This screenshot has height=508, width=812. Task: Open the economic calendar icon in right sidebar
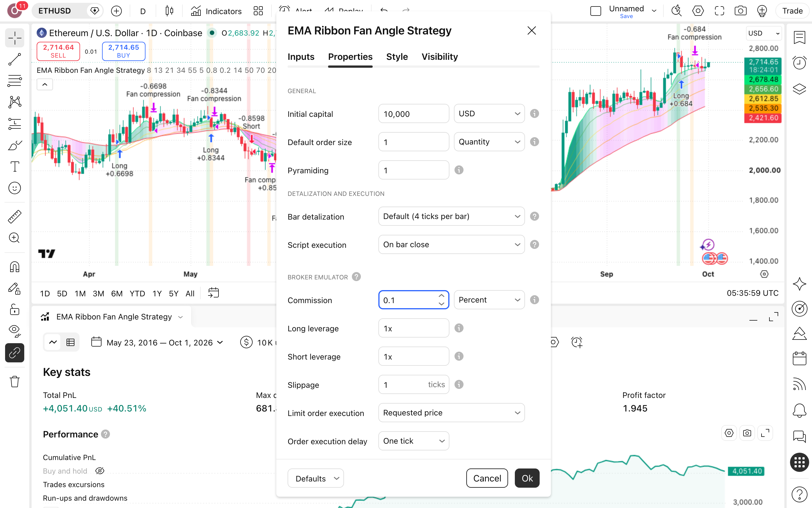[799, 358]
